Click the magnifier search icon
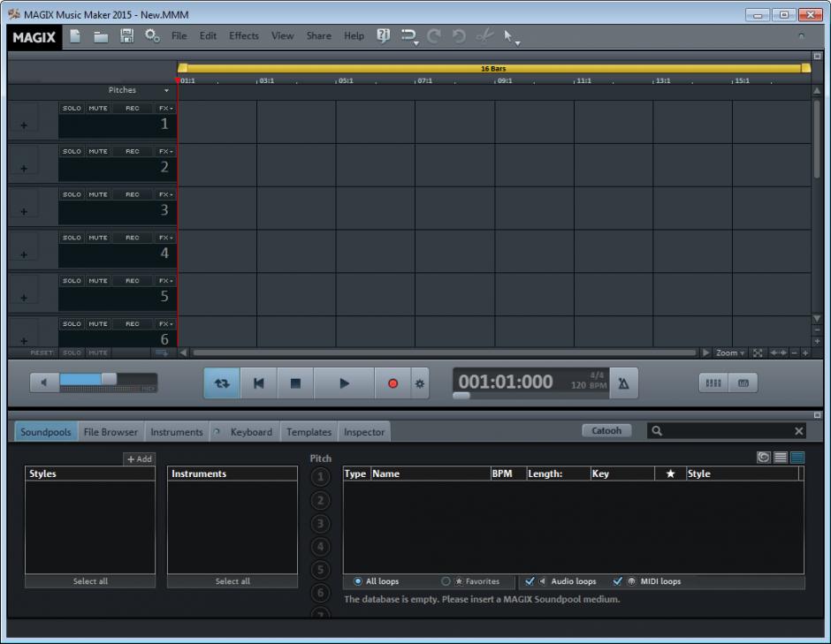This screenshot has width=831, height=644. tap(657, 431)
